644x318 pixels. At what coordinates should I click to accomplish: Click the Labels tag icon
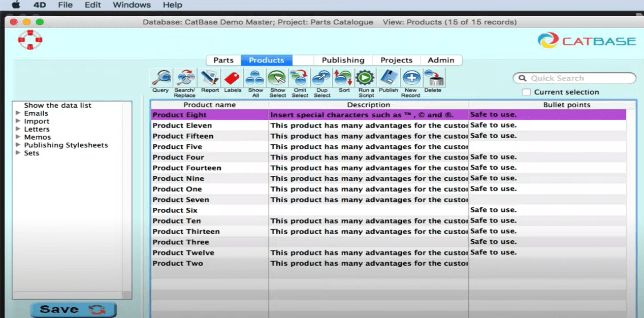coord(232,78)
